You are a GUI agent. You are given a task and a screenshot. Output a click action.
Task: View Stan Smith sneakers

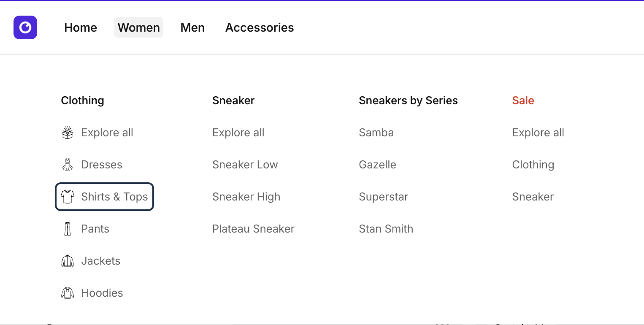pos(386,229)
